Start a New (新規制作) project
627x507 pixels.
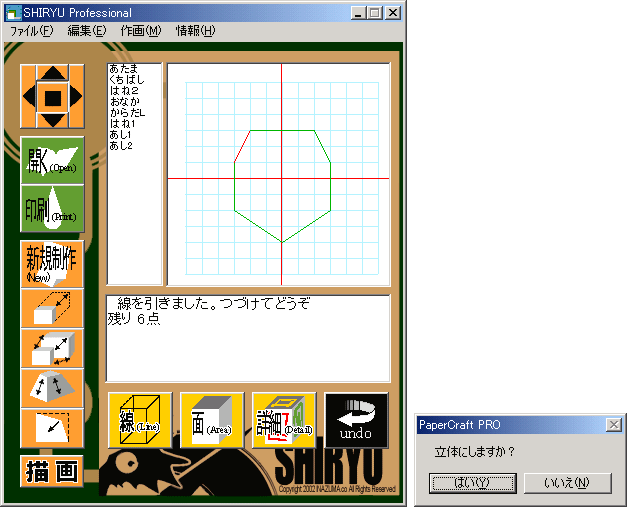pos(52,264)
